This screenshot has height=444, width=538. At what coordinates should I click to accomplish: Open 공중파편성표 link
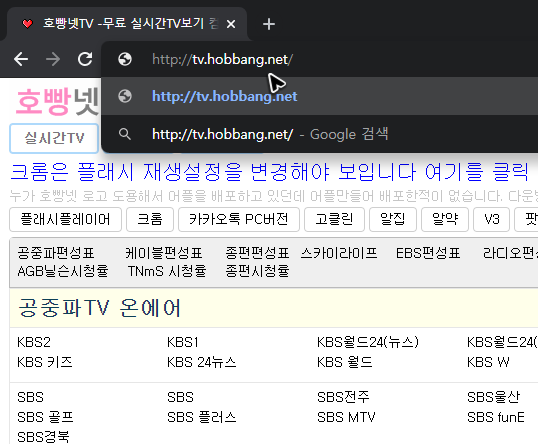(x=56, y=253)
